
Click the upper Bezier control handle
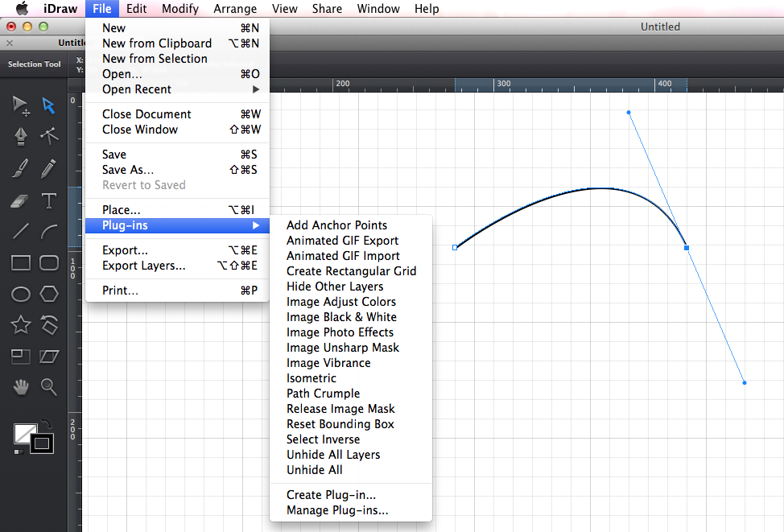(x=629, y=113)
